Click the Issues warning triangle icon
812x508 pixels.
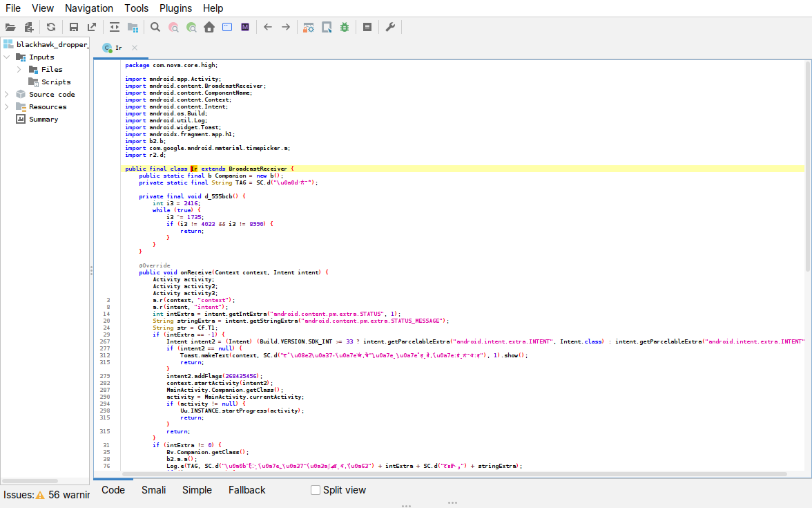[40, 495]
